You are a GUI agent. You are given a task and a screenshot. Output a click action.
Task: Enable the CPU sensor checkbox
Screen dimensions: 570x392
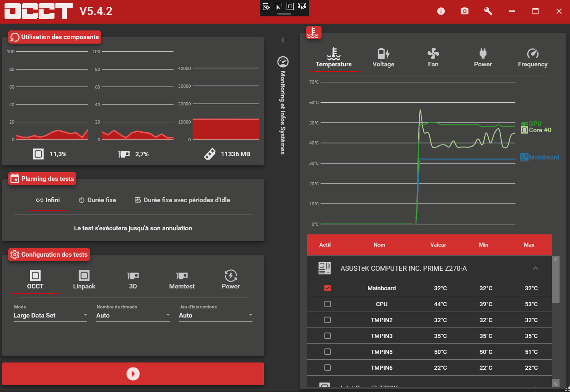click(327, 304)
